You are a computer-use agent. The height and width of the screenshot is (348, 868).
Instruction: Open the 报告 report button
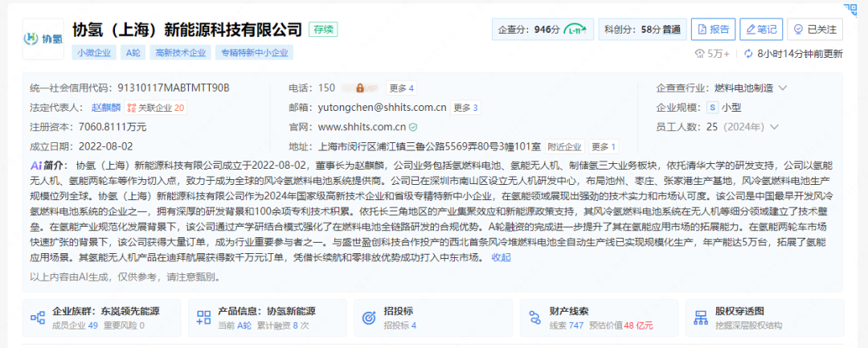pyautogui.click(x=713, y=29)
